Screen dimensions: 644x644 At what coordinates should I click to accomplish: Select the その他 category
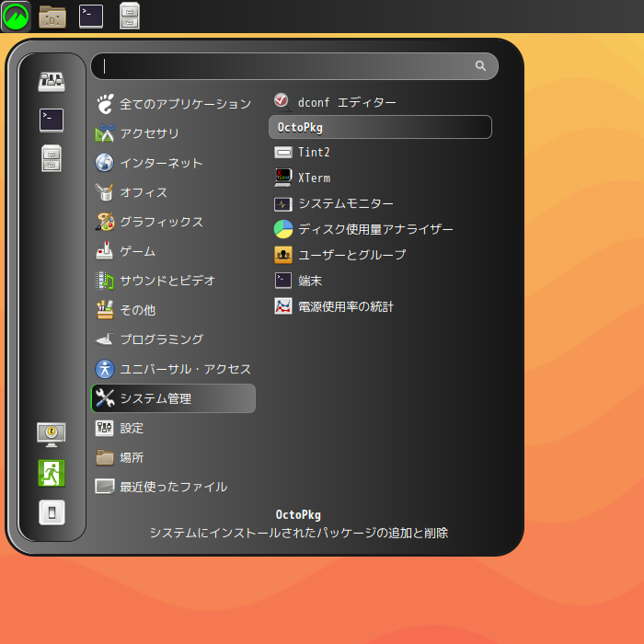[173, 310]
